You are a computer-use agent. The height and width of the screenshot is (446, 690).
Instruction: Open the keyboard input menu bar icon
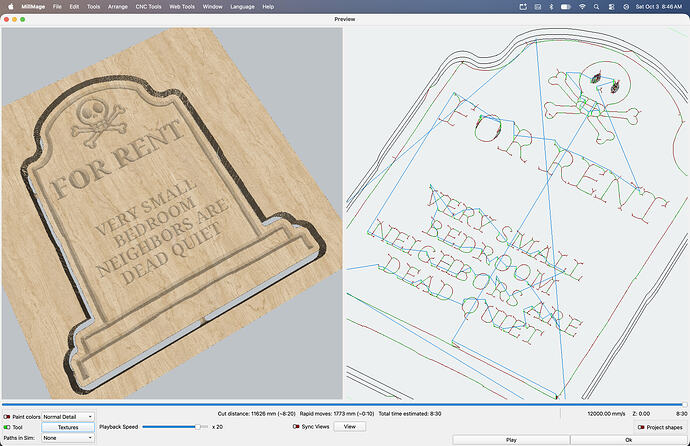(538, 7)
